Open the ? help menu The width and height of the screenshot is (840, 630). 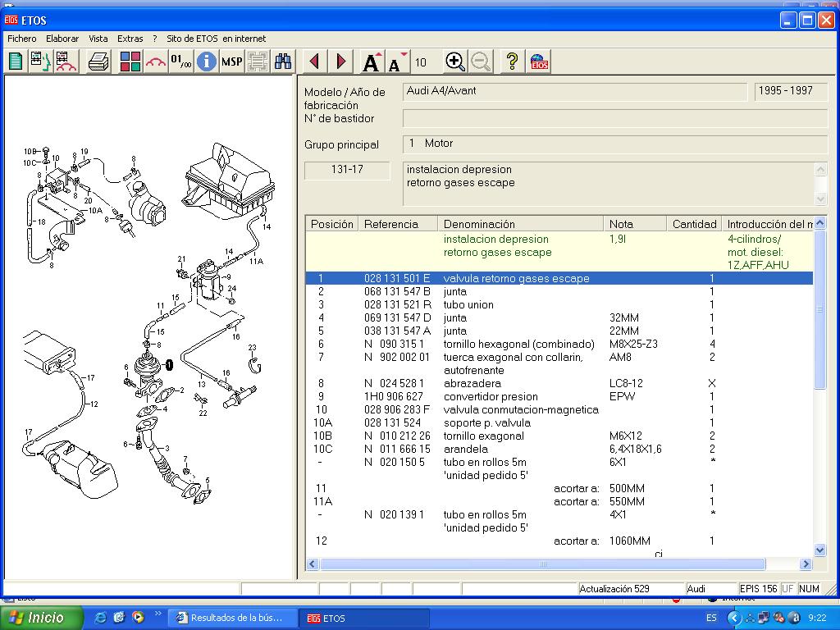[155, 39]
